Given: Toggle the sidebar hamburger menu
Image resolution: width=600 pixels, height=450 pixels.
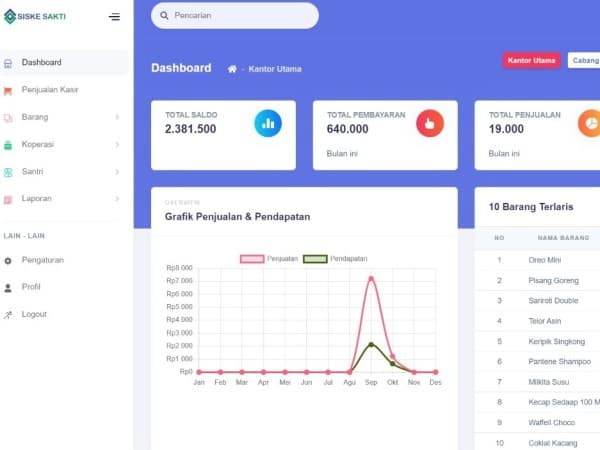Looking at the screenshot, I should pos(114,16).
